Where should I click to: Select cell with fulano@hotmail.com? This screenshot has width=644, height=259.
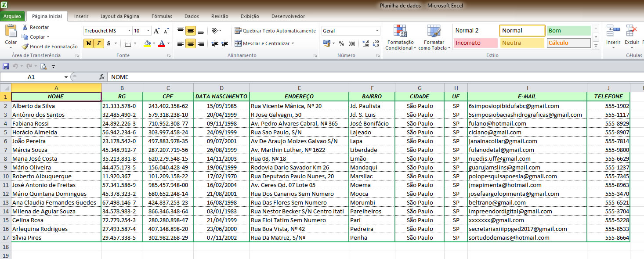pyautogui.click(x=527, y=123)
